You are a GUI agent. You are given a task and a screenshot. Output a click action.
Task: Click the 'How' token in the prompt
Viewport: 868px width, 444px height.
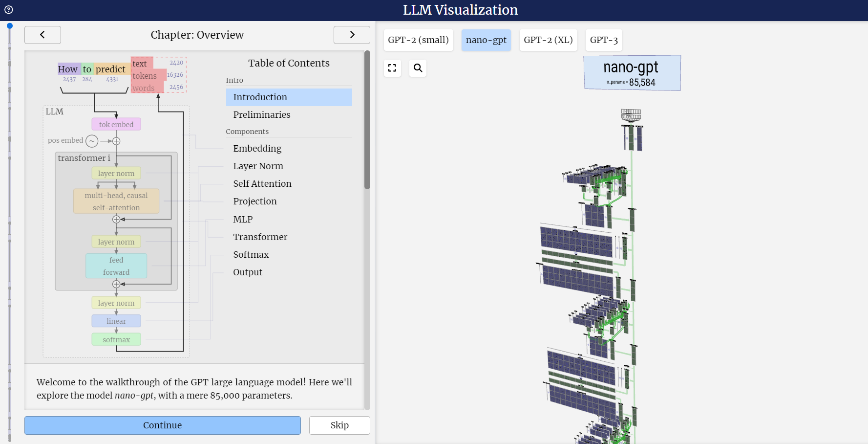coord(68,69)
